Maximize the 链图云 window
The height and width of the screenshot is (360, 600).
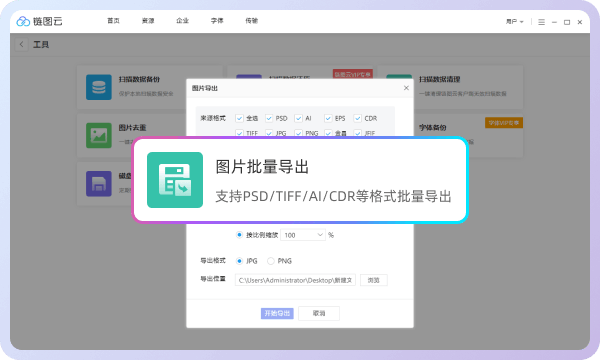click(567, 22)
